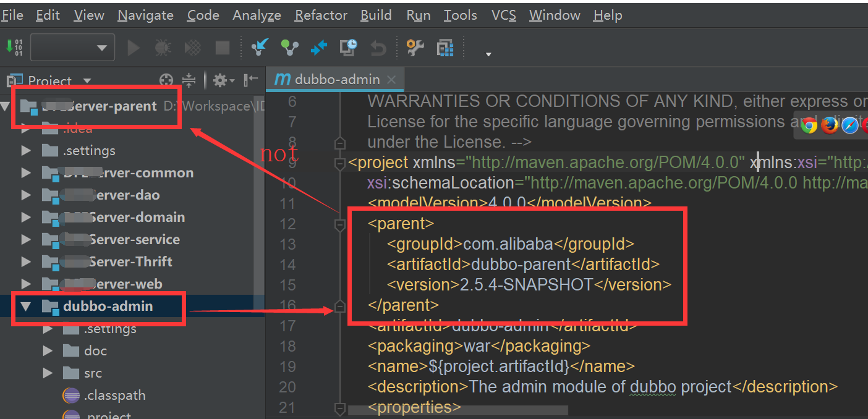Open the Edit menu
This screenshot has width=868, height=419.
48,15
